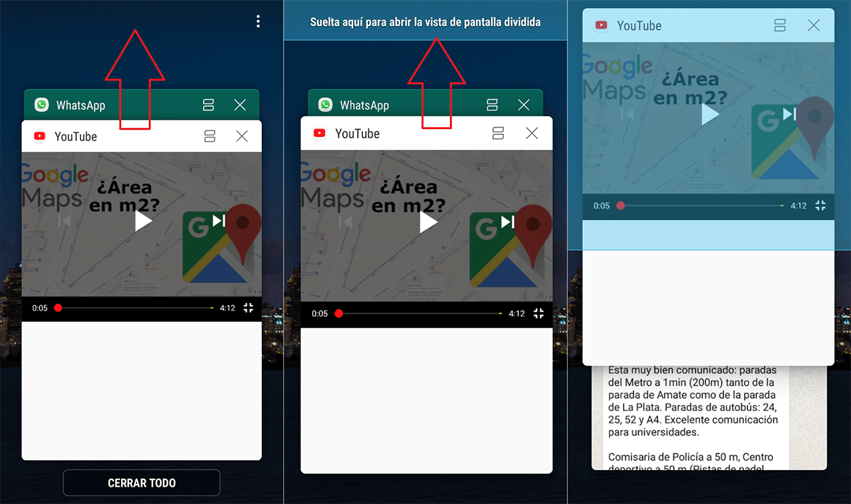851x504 pixels.
Task: Skip to next video in right screenshot
Action: [x=789, y=114]
